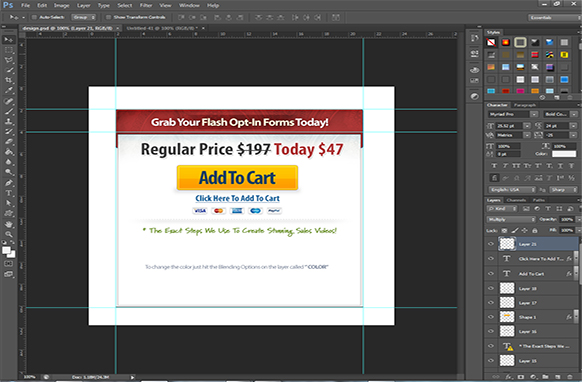Select the Healing Brush tool
Viewport: 582px width, 382px height.
(8, 101)
